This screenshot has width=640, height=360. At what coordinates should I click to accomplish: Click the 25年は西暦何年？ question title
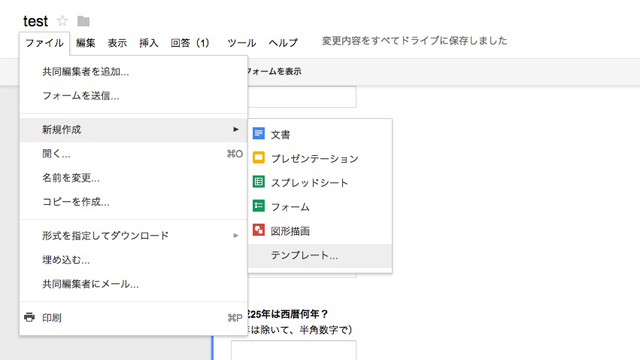click(288, 314)
